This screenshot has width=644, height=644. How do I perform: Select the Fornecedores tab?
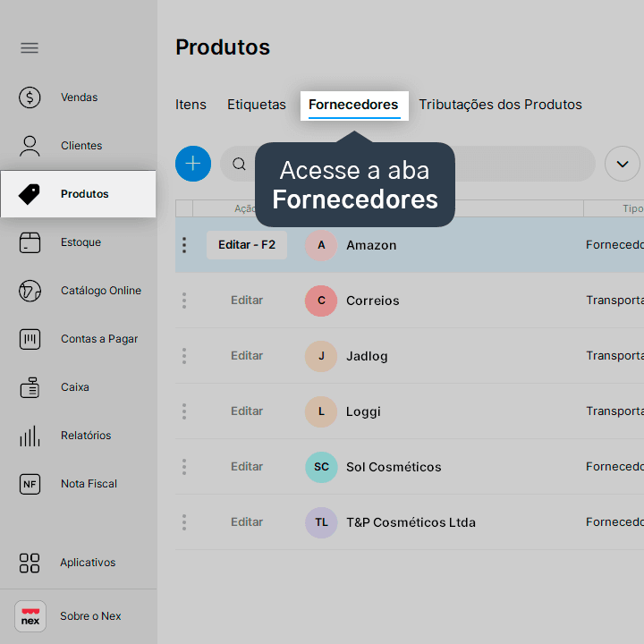[x=354, y=106]
